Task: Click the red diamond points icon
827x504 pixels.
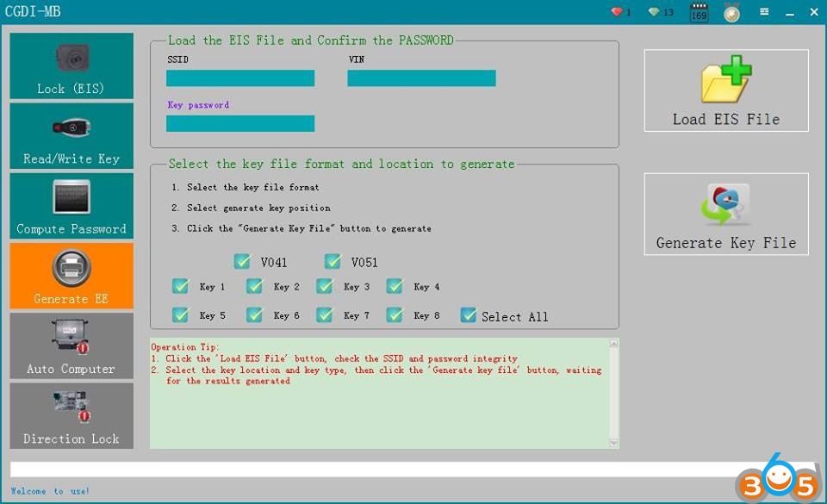Action: [616, 12]
